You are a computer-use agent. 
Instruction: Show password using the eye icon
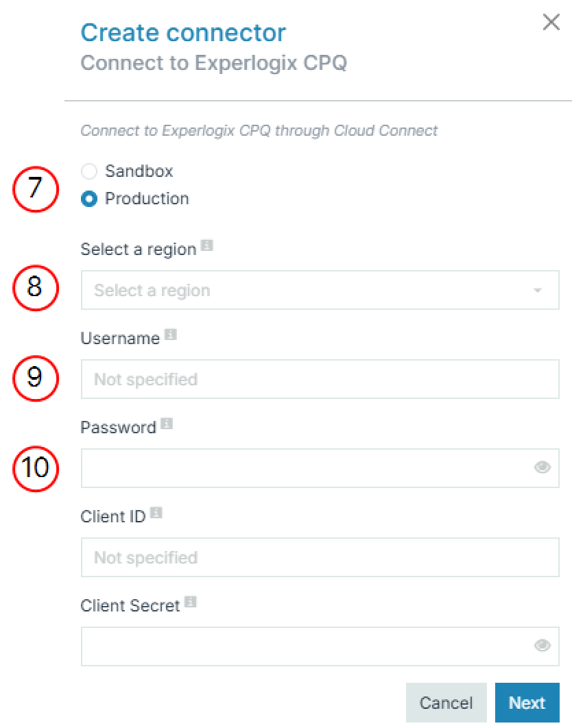[543, 468]
